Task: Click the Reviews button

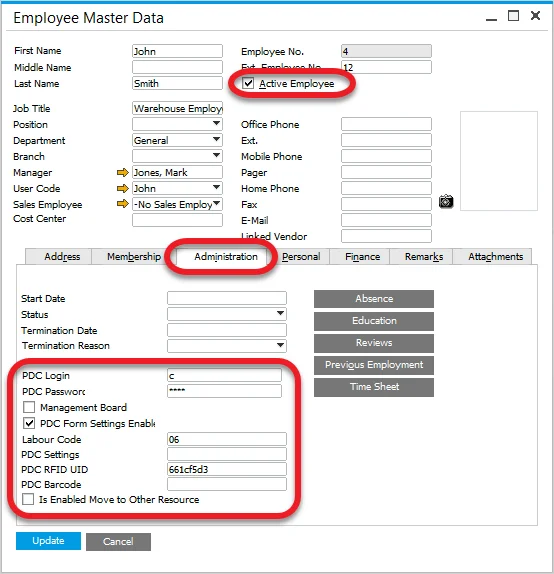Action: (374, 343)
